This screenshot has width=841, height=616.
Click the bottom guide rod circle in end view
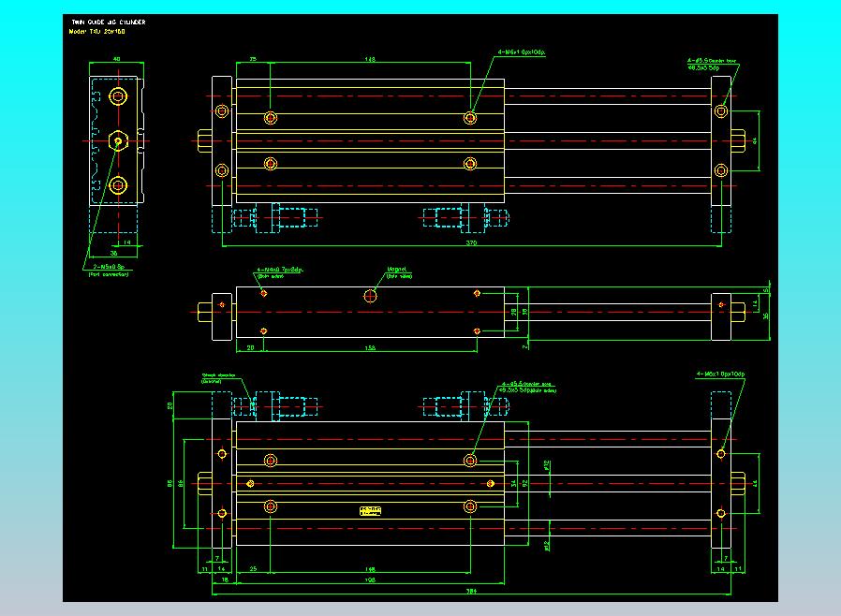(x=118, y=184)
